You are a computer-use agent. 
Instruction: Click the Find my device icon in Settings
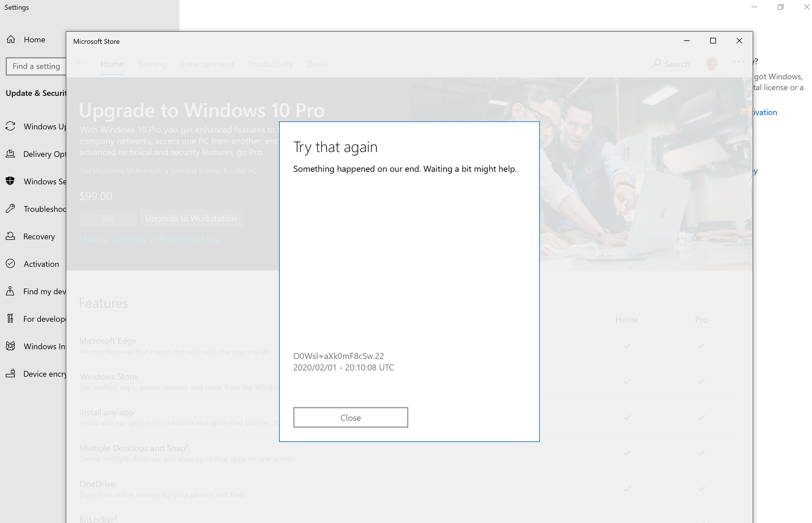coord(11,291)
